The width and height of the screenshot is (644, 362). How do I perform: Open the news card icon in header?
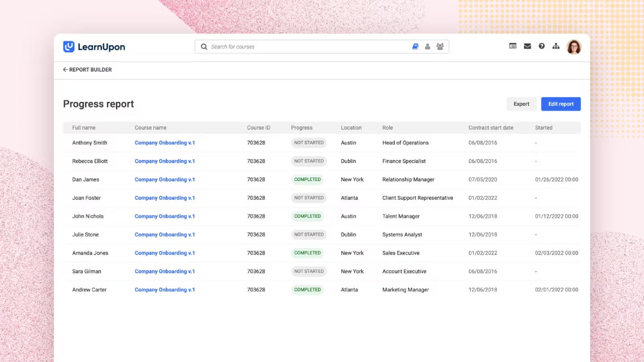[513, 46]
